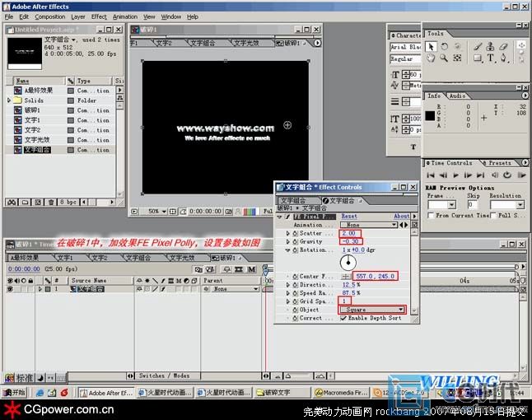Open the Animation menu
532x420 pixels.
pyautogui.click(x=125, y=16)
